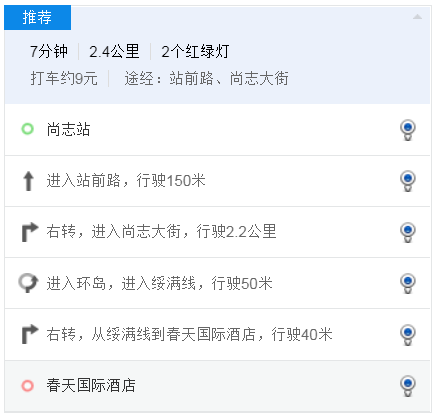The image size is (436, 416).
Task: Click the red destination circle icon
Action: click(x=28, y=386)
